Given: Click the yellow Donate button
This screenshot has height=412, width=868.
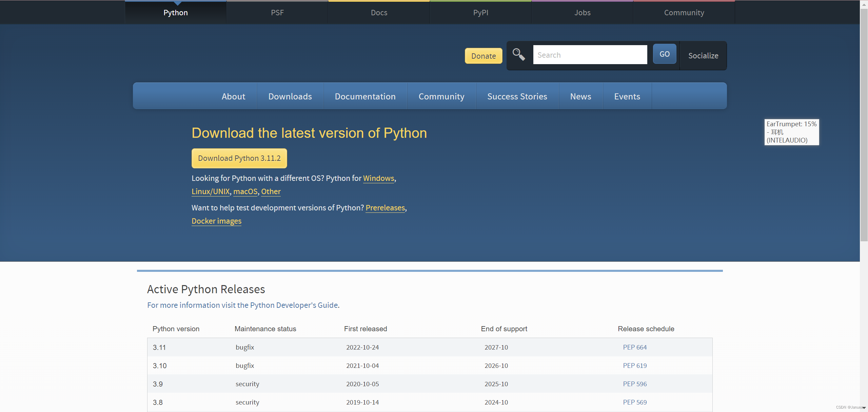Looking at the screenshot, I should [484, 56].
